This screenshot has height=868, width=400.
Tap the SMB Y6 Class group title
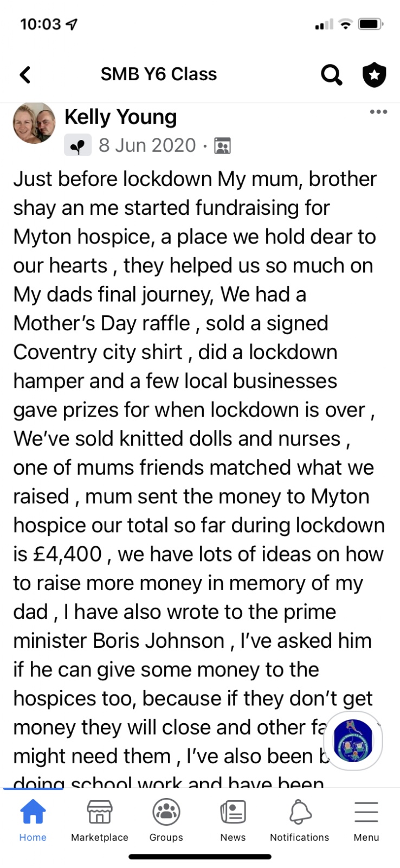pos(159,74)
